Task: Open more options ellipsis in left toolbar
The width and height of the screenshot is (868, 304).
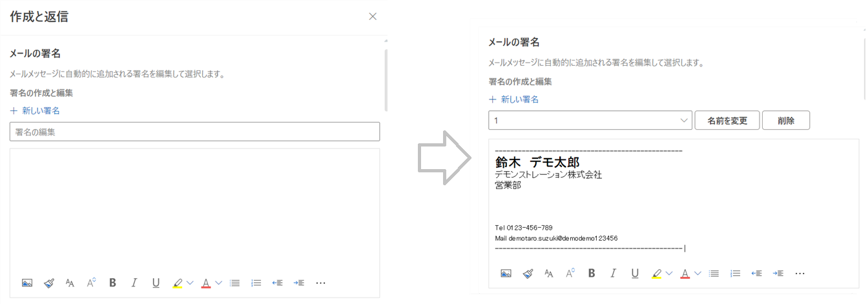Action: click(x=321, y=283)
